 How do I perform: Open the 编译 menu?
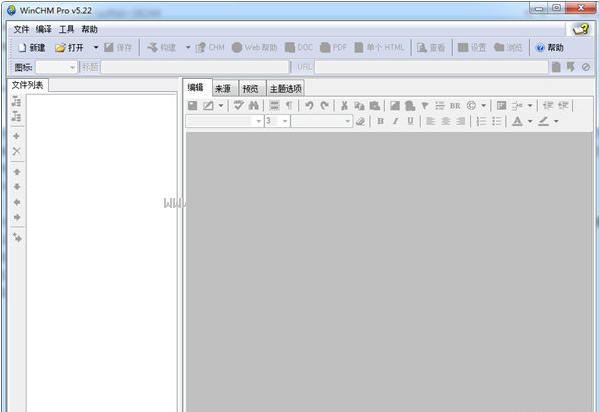(44, 29)
